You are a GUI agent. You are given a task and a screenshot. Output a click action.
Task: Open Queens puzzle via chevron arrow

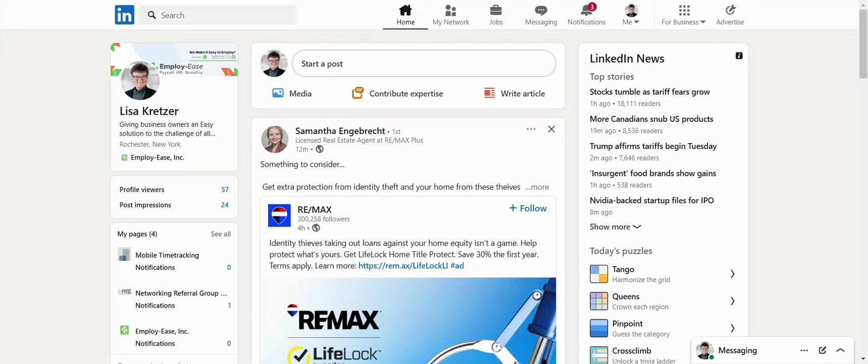(733, 301)
